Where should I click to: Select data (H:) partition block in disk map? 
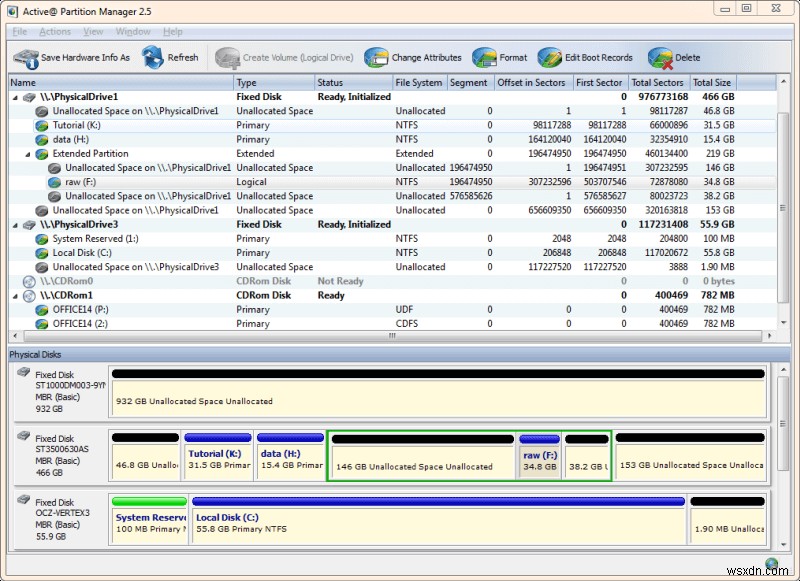pyautogui.click(x=290, y=456)
